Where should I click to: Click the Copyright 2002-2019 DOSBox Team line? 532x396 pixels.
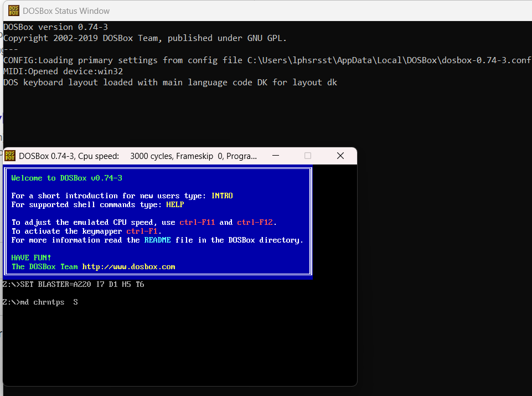coord(145,38)
